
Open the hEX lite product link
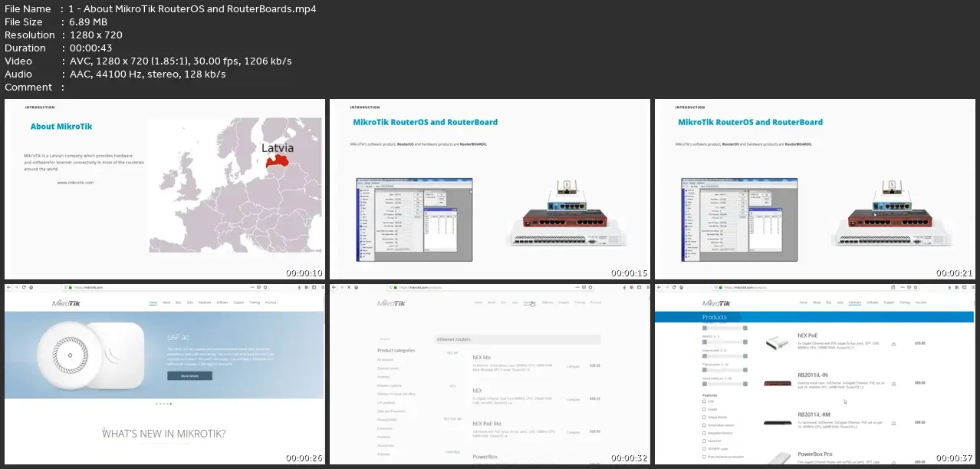click(482, 358)
